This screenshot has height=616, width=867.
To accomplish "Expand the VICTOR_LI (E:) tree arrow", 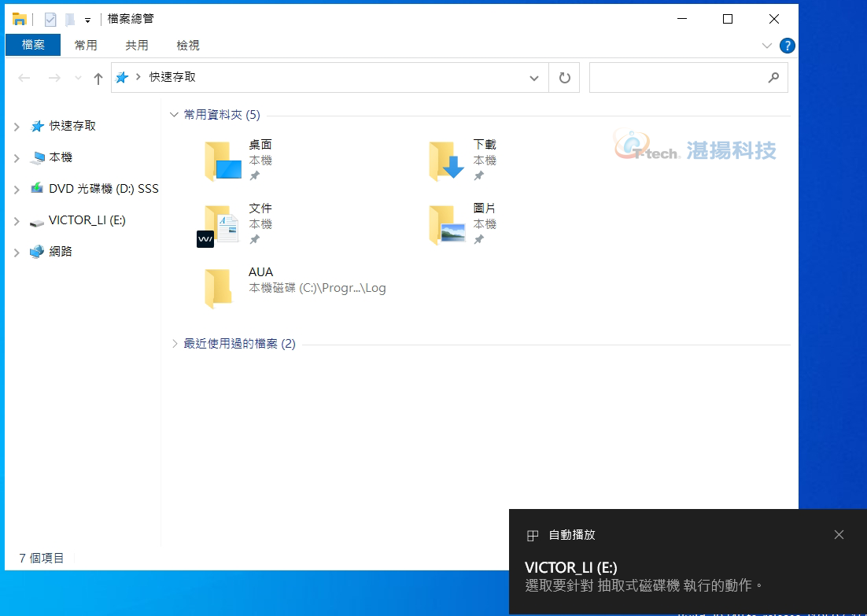I will click(17, 221).
